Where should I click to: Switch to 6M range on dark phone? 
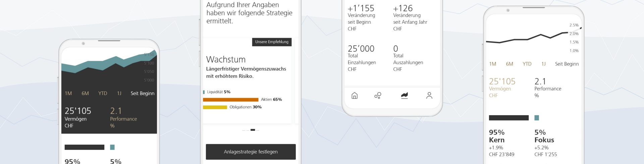click(85, 93)
